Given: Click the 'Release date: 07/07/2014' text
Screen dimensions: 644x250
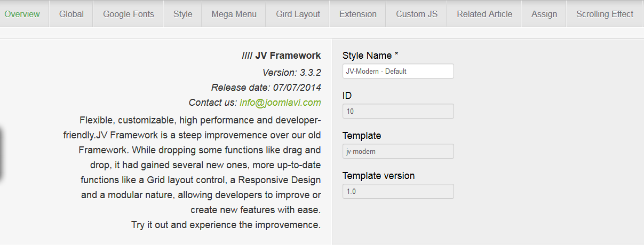Looking at the screenshot, I should (266, 88).
